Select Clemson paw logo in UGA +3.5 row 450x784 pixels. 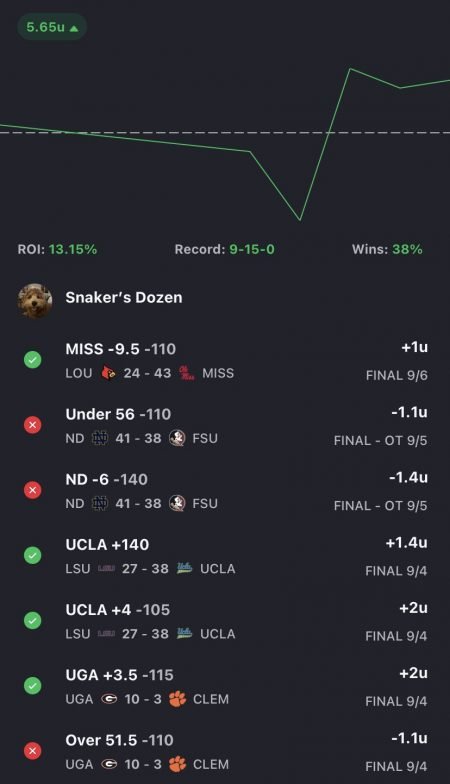177,699
